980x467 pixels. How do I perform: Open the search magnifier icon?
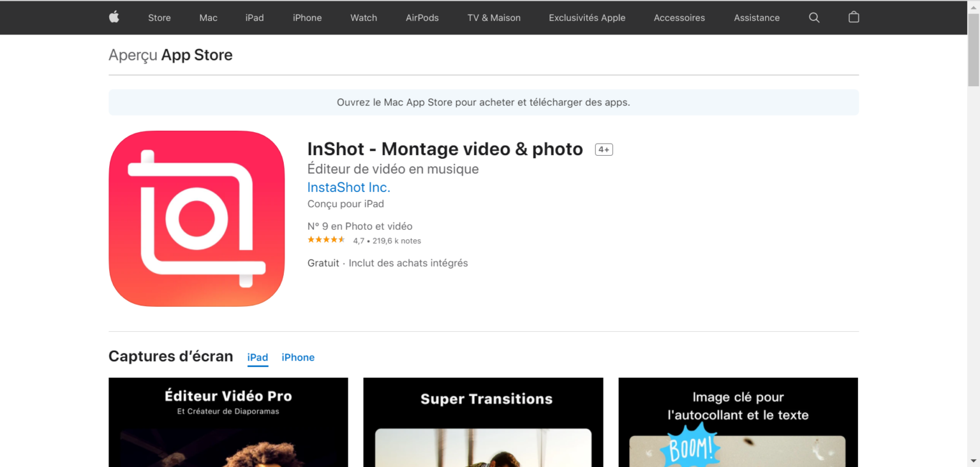[814, 18]
